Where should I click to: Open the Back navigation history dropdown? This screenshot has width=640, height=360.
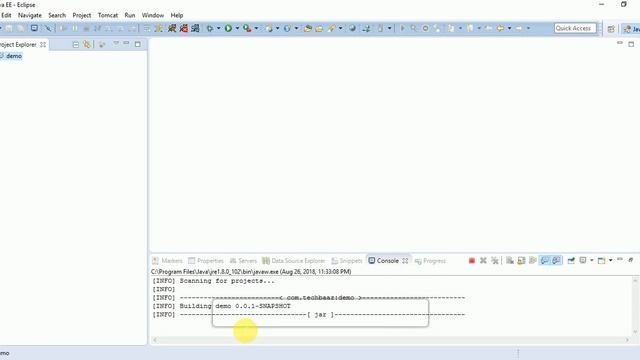coord(509,28)
